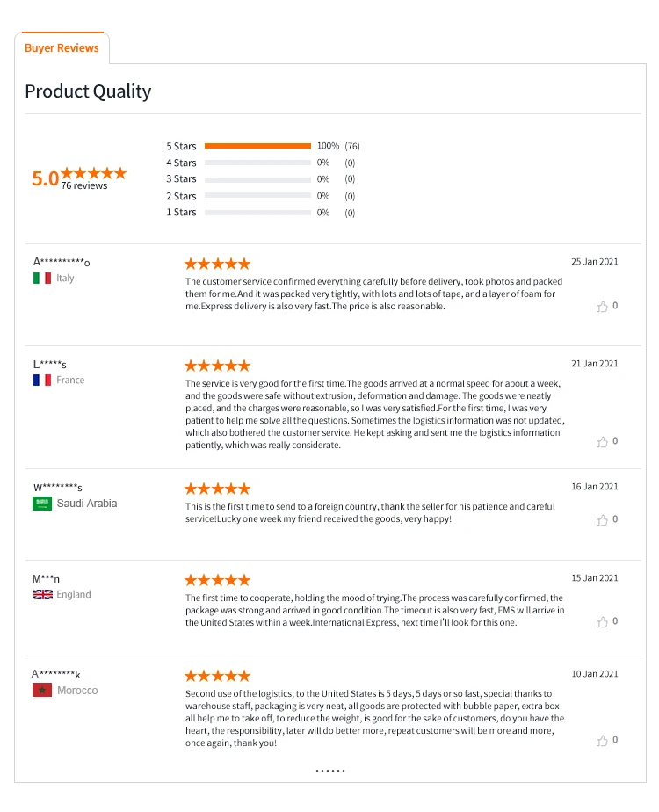Click reviewer name A**********o
This screenshot has width=659, height=812.
(62, 262)
